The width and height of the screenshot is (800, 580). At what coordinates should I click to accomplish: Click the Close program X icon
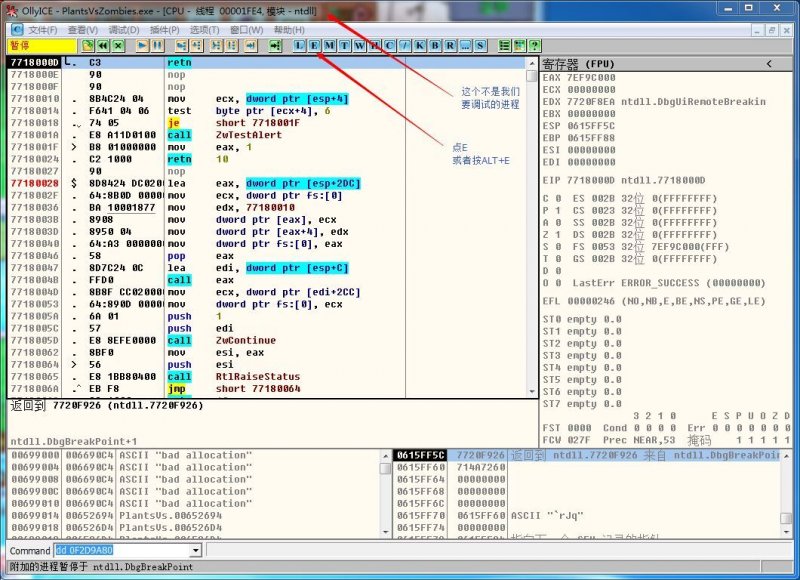point(118,45)
